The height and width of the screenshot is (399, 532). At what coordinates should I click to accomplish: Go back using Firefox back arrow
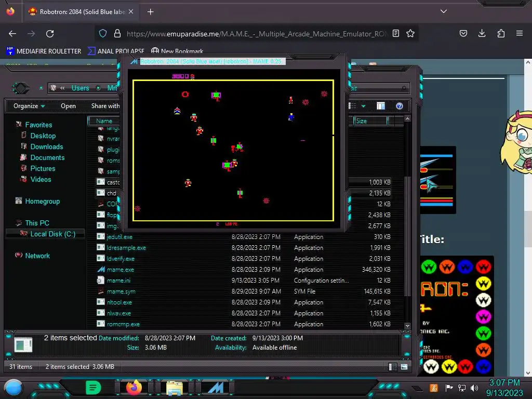point(12,34)
